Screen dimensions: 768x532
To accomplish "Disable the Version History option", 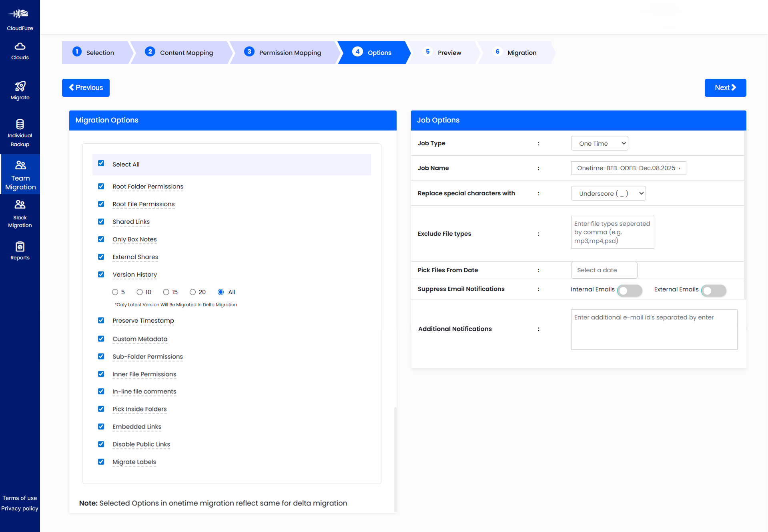I will coord(101,274).
